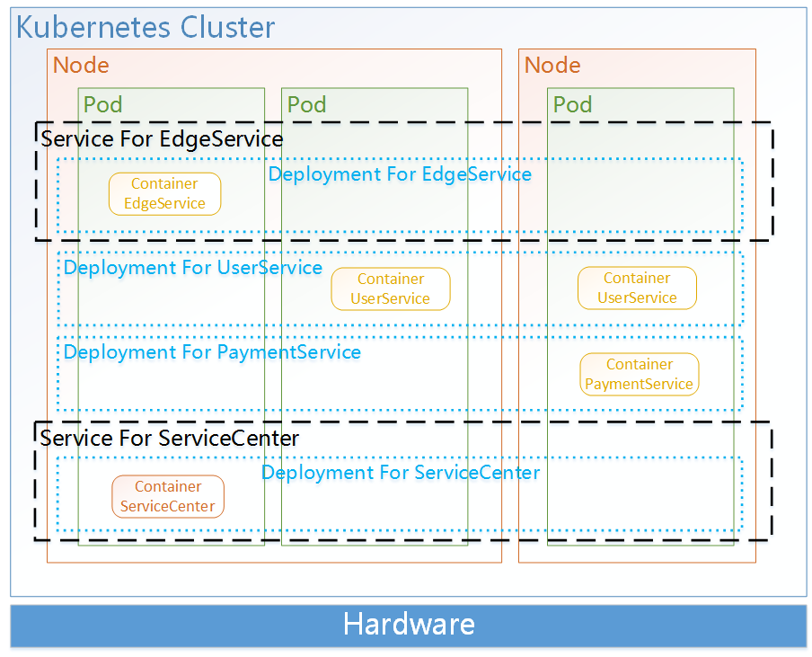Select the Deployment For UserService label
This screenshot has width=812, height=657.
tap(192, 268)
